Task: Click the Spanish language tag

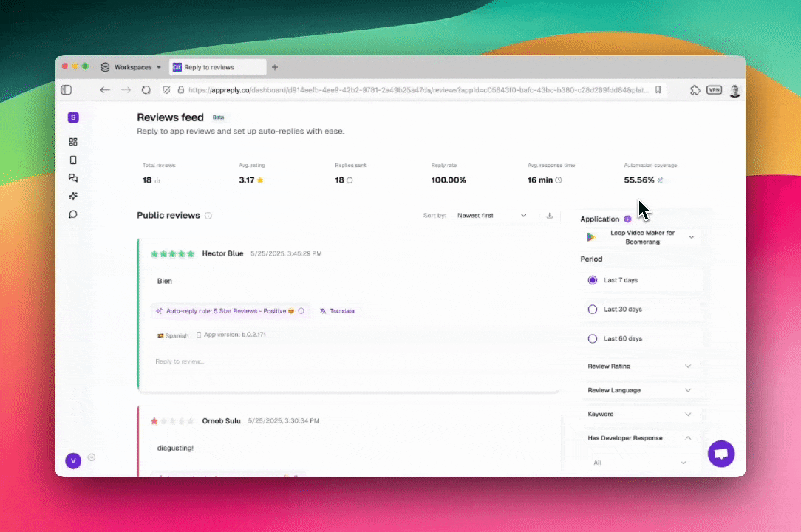Action: click(x=173, y=335)
